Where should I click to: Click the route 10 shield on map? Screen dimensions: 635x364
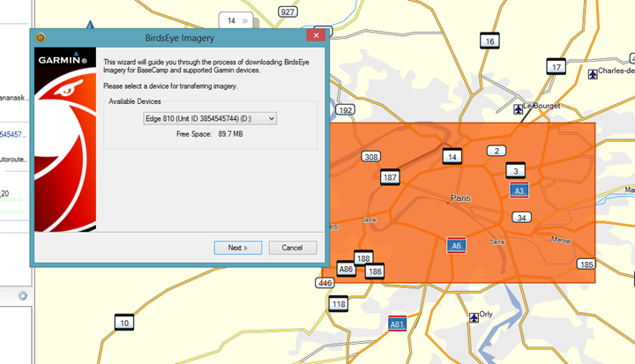(x=124, y=323)
